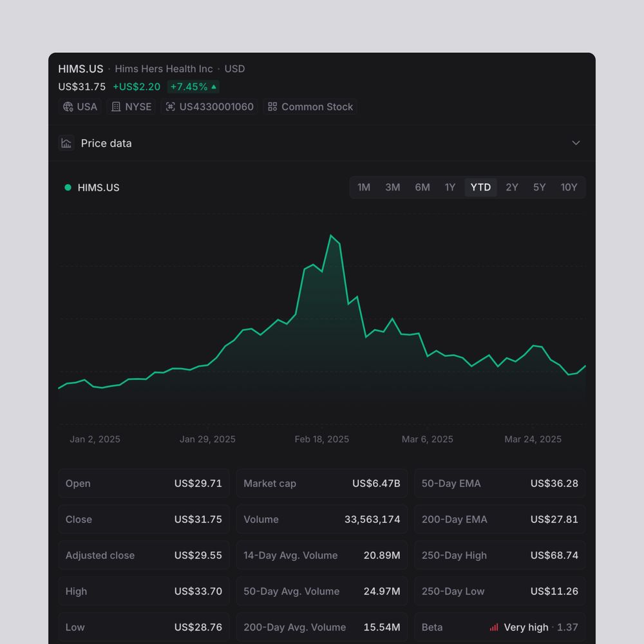Click the grid icon beside Common Stock
644x644 pixels.
point(272,107)
